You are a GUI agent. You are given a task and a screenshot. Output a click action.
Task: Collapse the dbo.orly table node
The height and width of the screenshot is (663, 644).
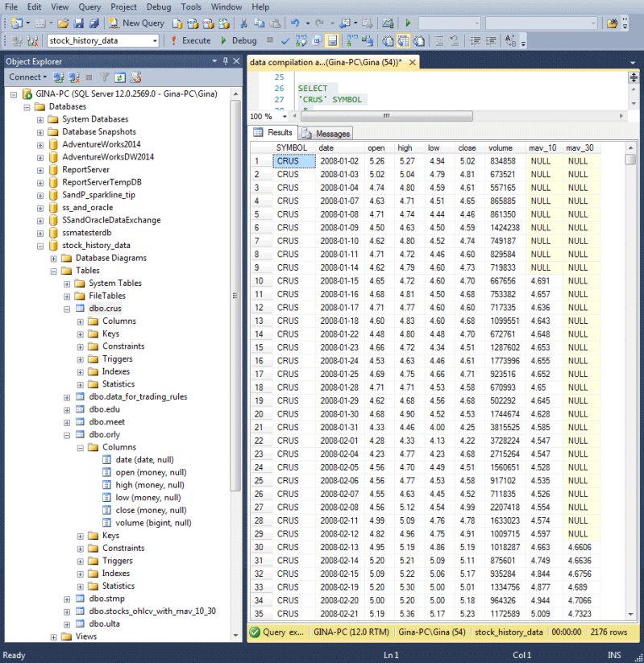tap(68, 434)
